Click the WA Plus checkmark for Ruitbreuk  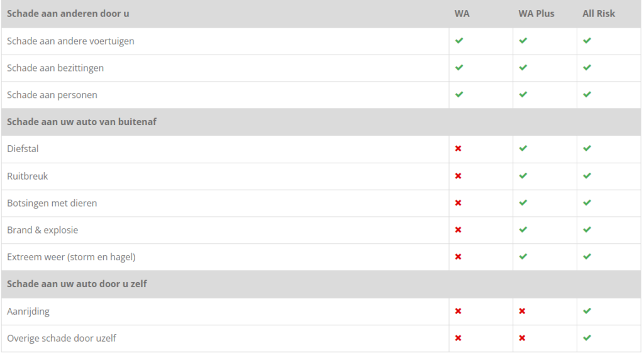523,176
